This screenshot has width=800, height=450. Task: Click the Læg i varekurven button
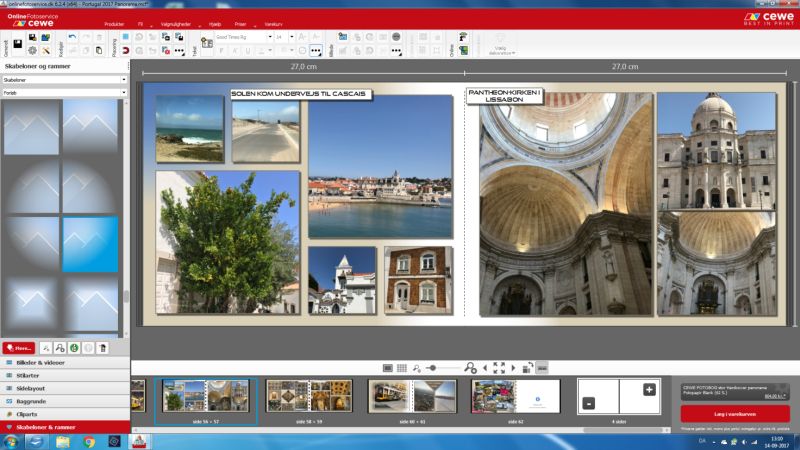735,413
